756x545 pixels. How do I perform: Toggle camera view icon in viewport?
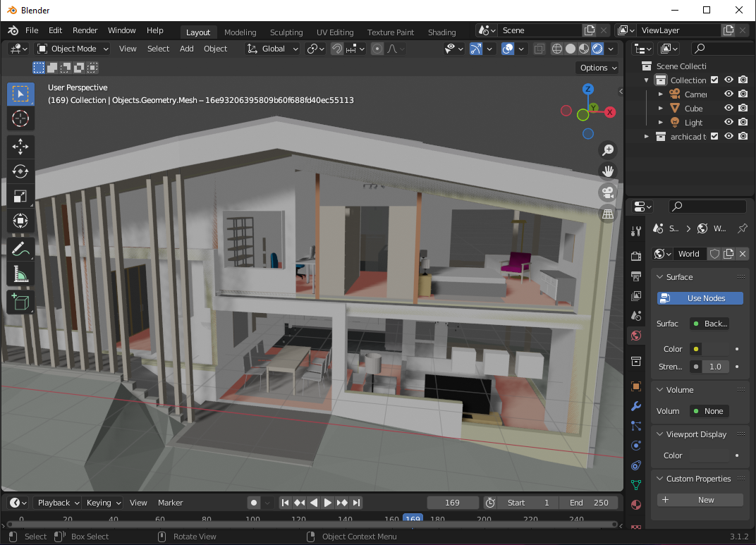click(x=608, y=192)
